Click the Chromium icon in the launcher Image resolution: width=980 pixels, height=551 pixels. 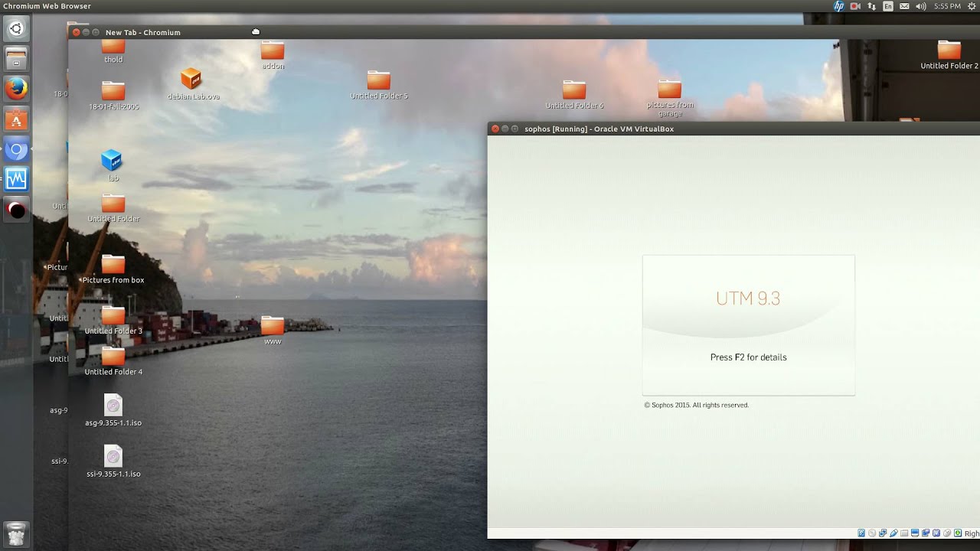pos(16,149)
